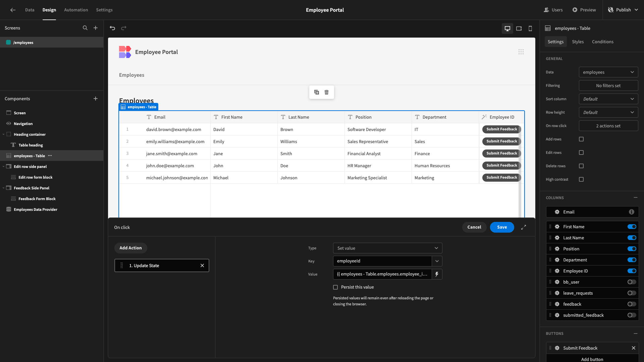Click the Value binding field
Image resolution: width=644 pixels, height=362 pixels.
382,274
